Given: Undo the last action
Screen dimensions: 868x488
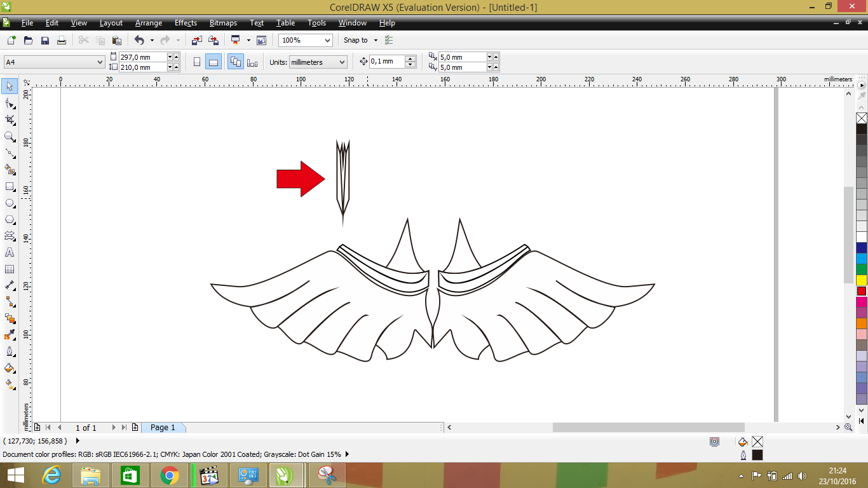Looking at the screenshot, I should 139,40.
